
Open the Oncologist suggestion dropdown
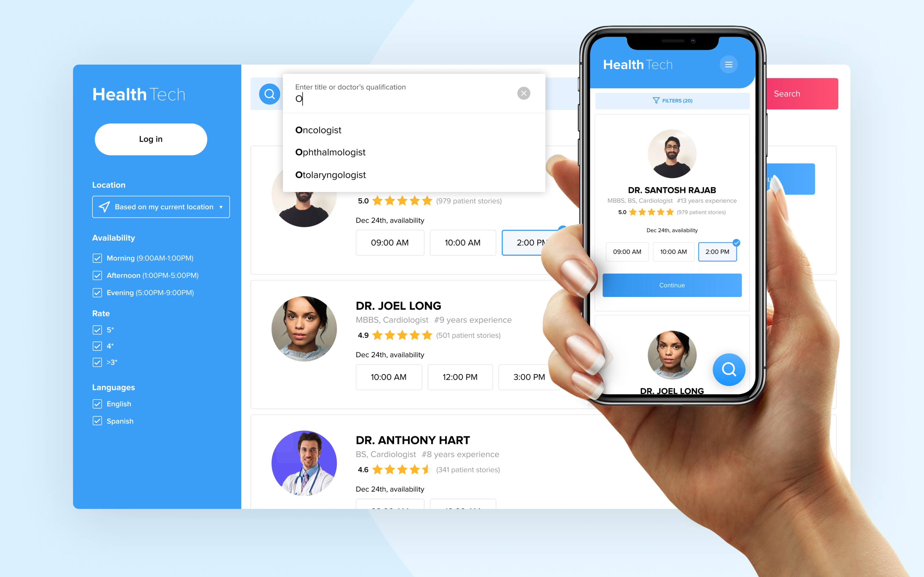click(x=319, y=130)
